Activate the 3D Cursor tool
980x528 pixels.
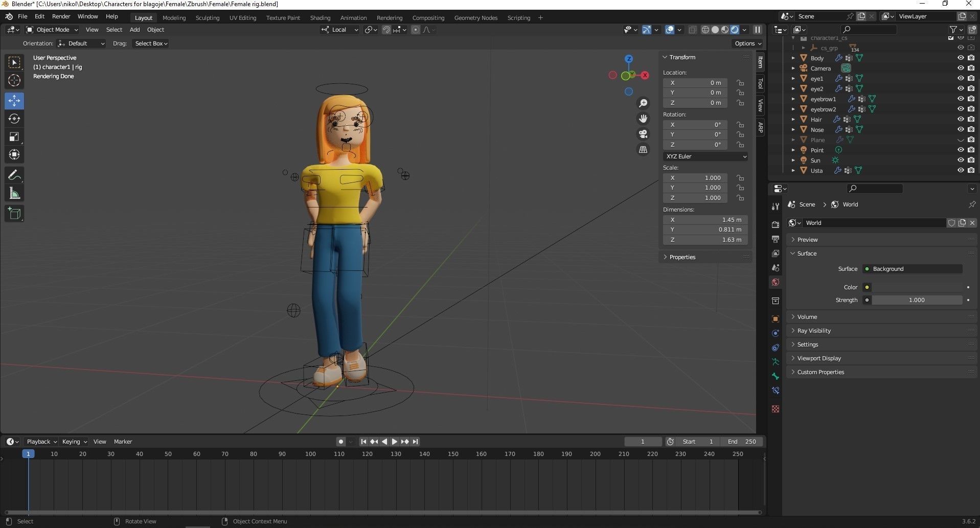[14, 80]
